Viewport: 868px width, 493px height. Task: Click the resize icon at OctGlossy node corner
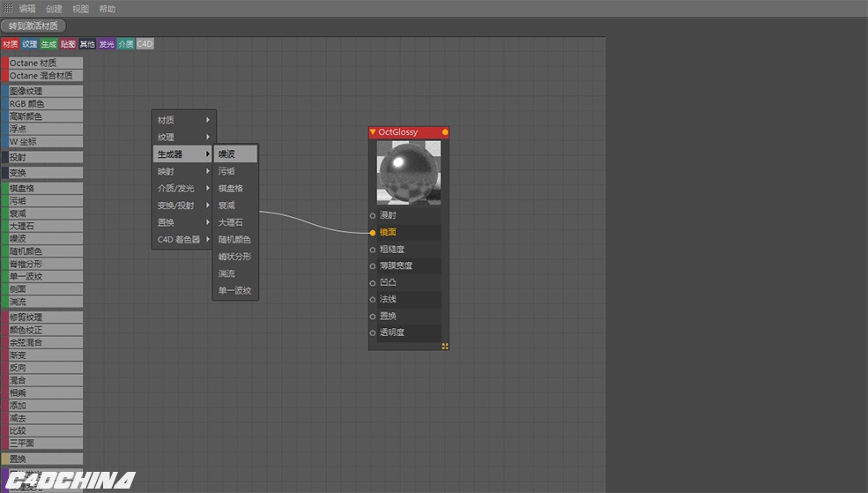pos(444,347)
